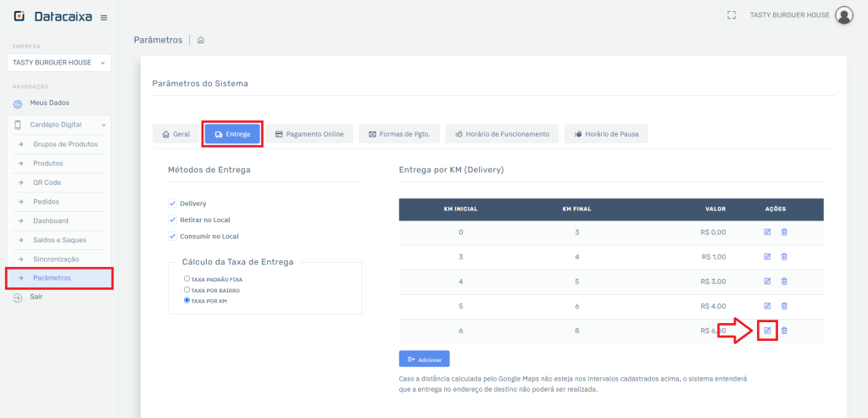Open the Horário de Funcionamento tab

point(502,134)
